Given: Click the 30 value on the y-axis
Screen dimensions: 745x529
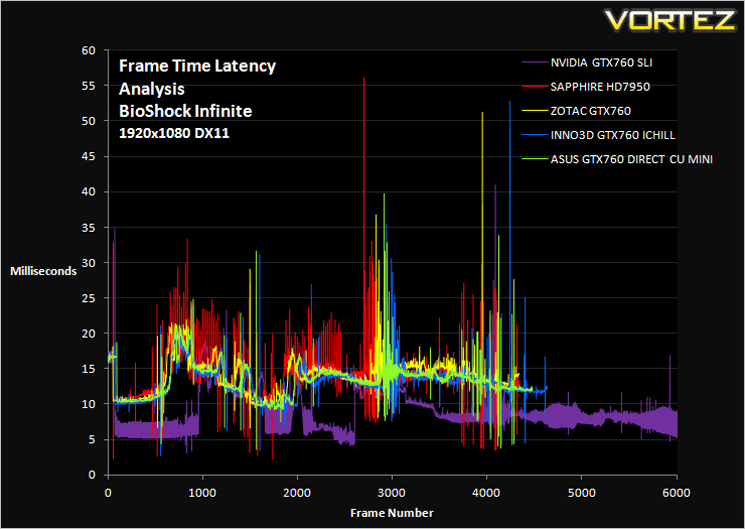Looking at the screenshot, I should coord(89,262).
